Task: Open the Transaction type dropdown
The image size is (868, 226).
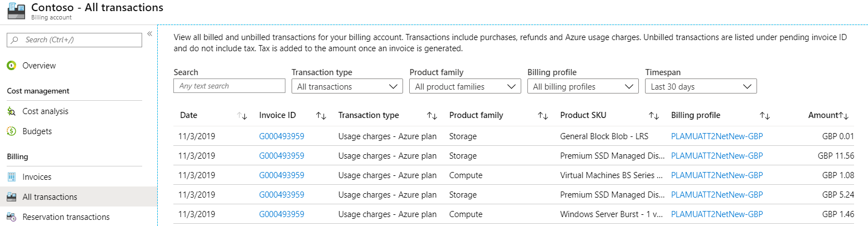Action: [x=347, y=87]
